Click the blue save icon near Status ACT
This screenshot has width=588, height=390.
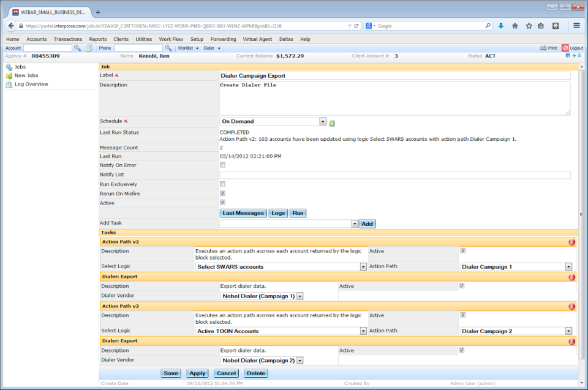pyautogui.click(x=567, y=55)
